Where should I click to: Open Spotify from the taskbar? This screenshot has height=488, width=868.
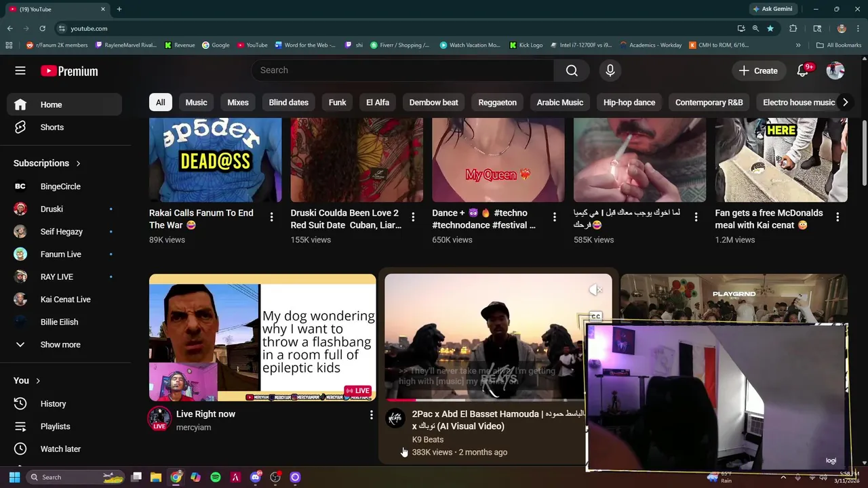(x=216, y=477)
